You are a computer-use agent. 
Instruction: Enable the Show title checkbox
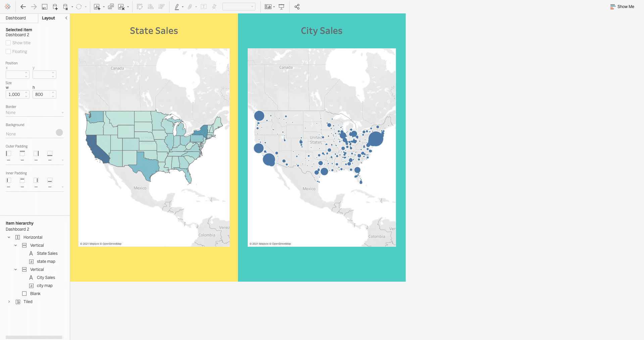(x=8, y=43)
